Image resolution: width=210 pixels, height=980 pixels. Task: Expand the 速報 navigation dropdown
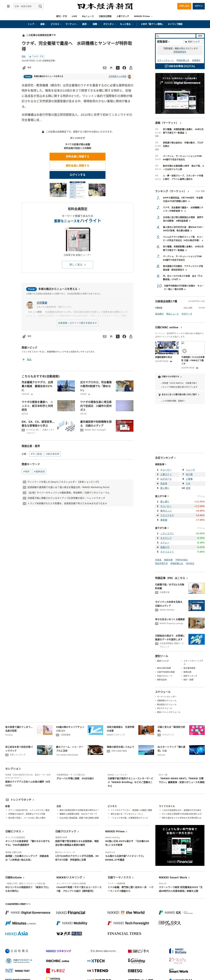point(44,24)
